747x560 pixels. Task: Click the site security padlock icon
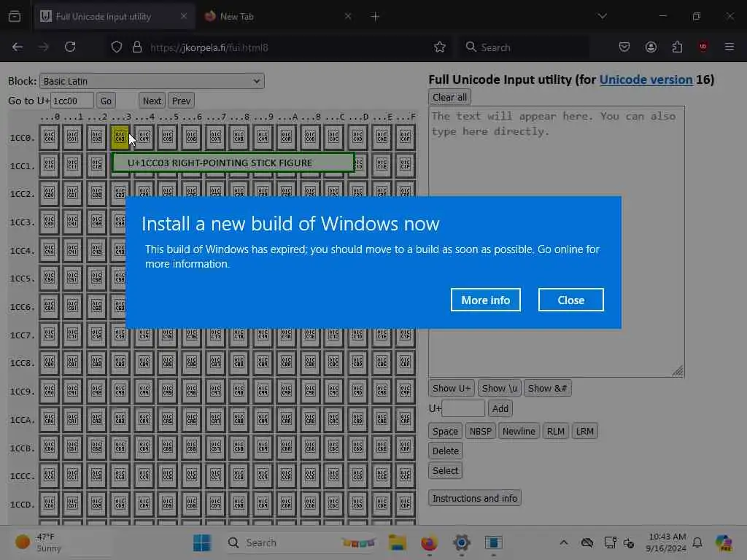pyautogui.click(x=137, y=47)
